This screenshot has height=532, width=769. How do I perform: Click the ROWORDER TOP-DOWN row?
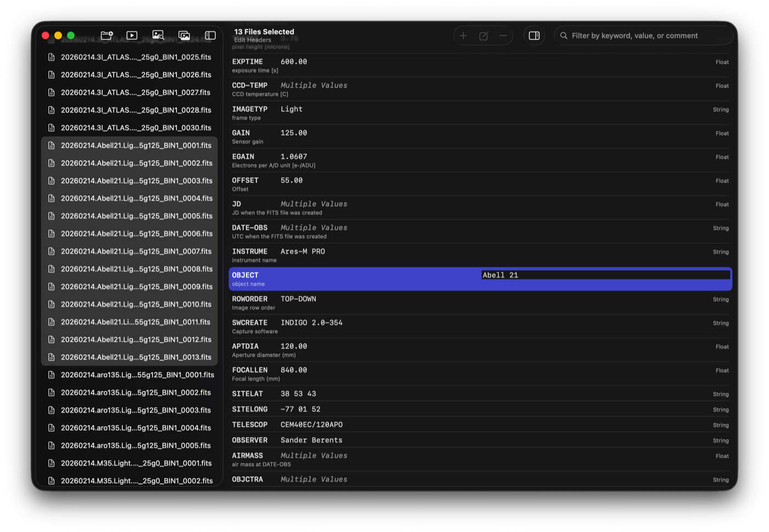481,303
